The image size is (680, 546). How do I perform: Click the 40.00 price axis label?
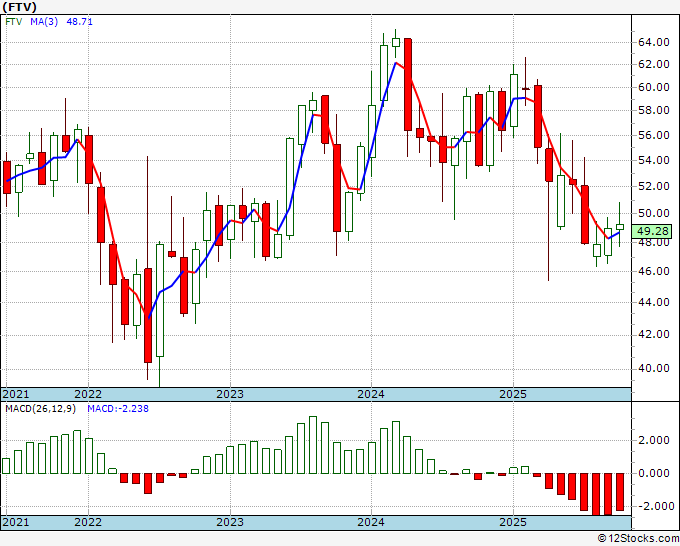(x=654, y=369)
